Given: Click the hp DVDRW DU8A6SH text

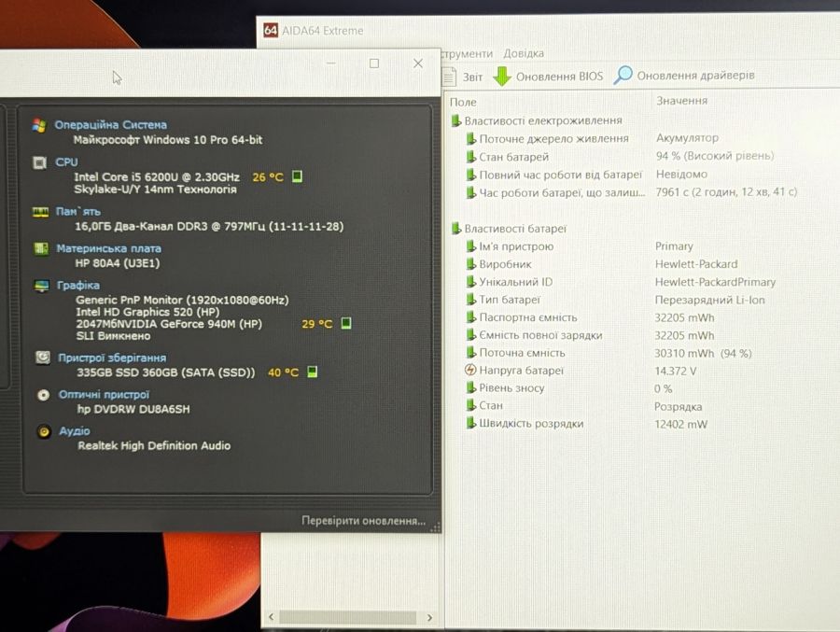Looking at the screenshot, I should coord(133,409).
